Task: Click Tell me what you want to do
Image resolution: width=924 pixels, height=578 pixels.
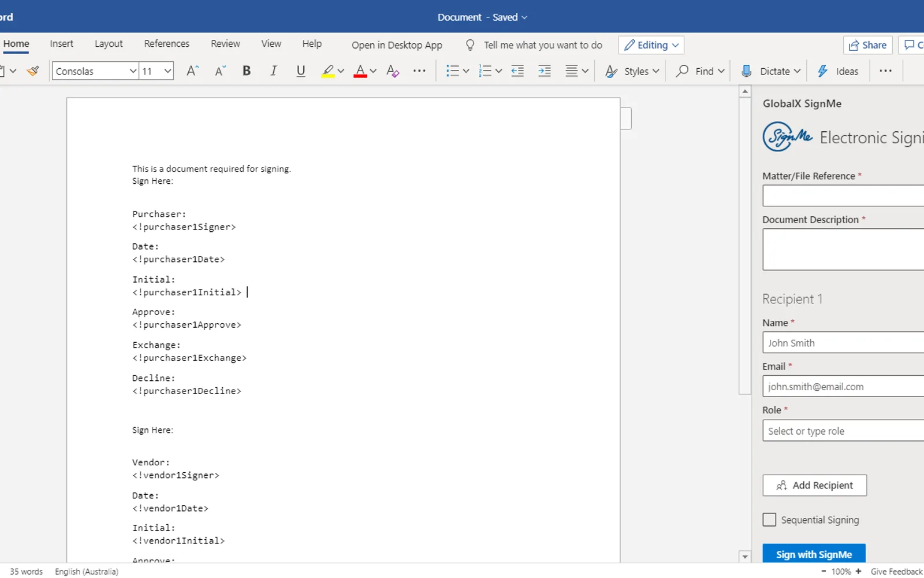Action: click(x=543, y=45)
